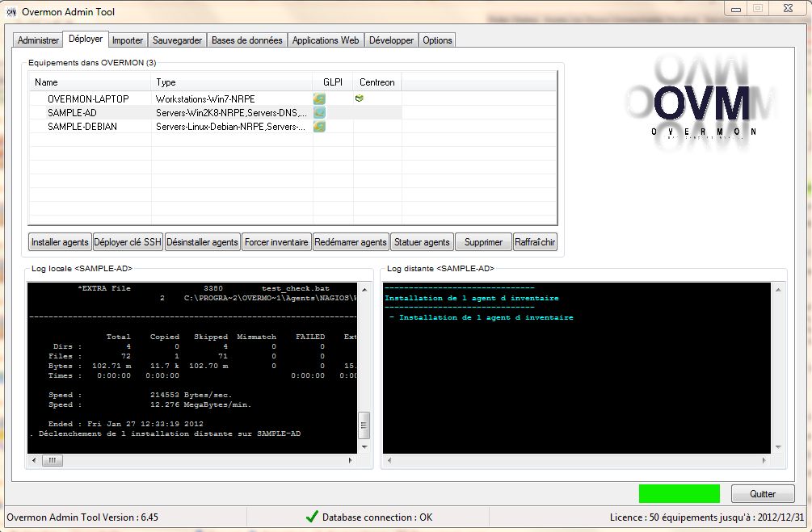Click the green database connection checkmark
The width and height of the screenshot is (812, 532).
[x=312, y=517]
